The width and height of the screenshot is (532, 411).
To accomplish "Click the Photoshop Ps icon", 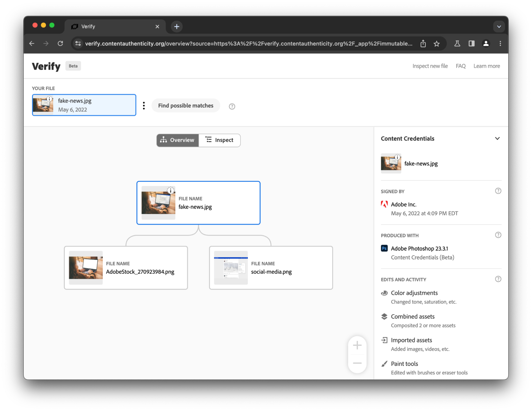I will coord(384,248).
